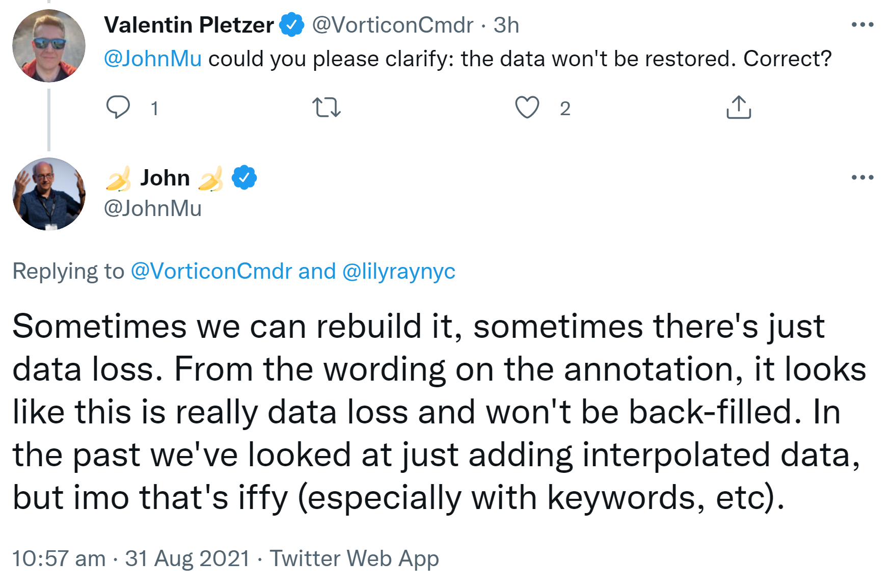Click Valentin Pletzer display name
Image resolution: width=892 pixels, height=588 pixels.
point(188,25)
